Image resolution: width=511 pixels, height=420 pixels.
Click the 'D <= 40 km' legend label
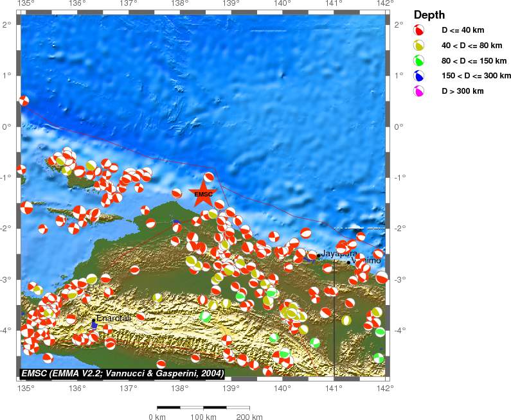pyautogui.click(x=463, y=30)
